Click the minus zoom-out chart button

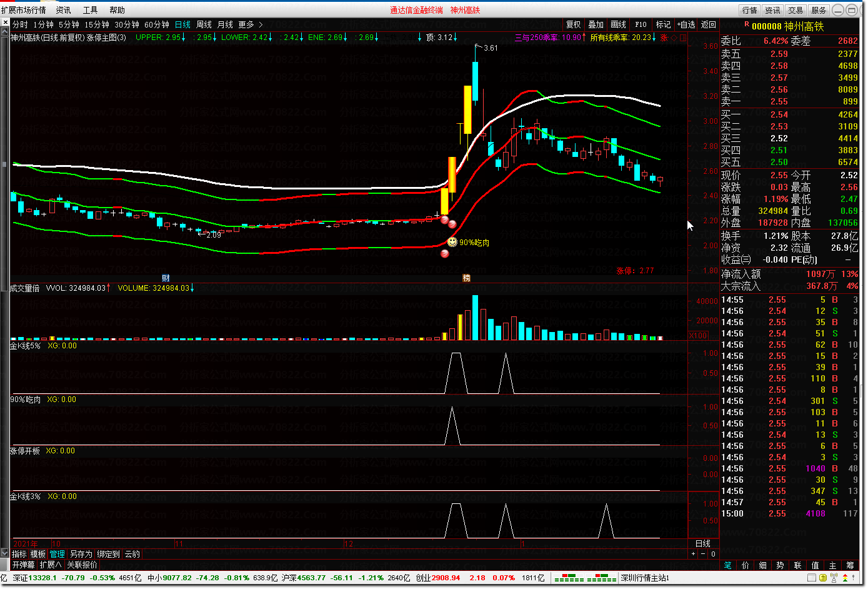[703, 554]
